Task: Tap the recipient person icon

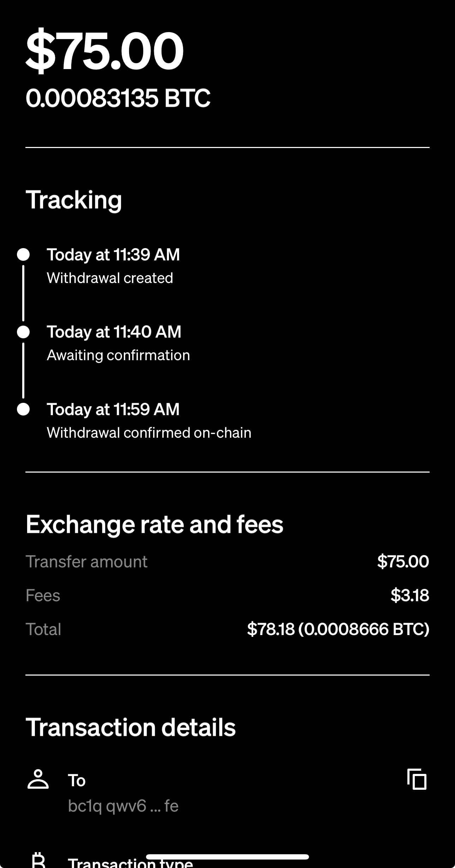Action: pyautogui.click(x=38, y=779)
